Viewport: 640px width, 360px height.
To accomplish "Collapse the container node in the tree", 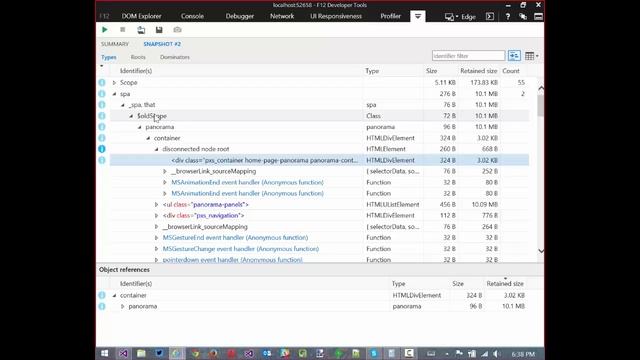I will tap(148, 138).
